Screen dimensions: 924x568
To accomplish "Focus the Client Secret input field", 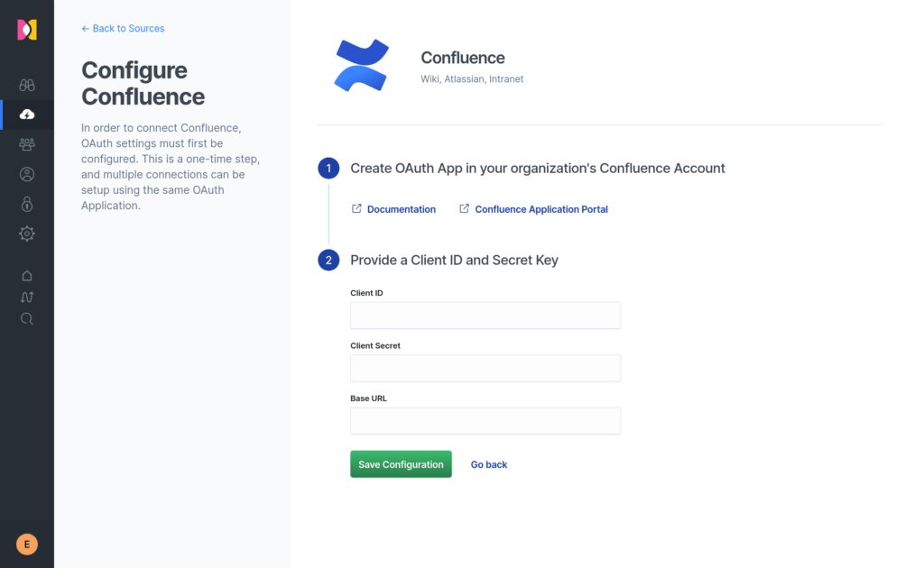I will [x=485, y=368].
